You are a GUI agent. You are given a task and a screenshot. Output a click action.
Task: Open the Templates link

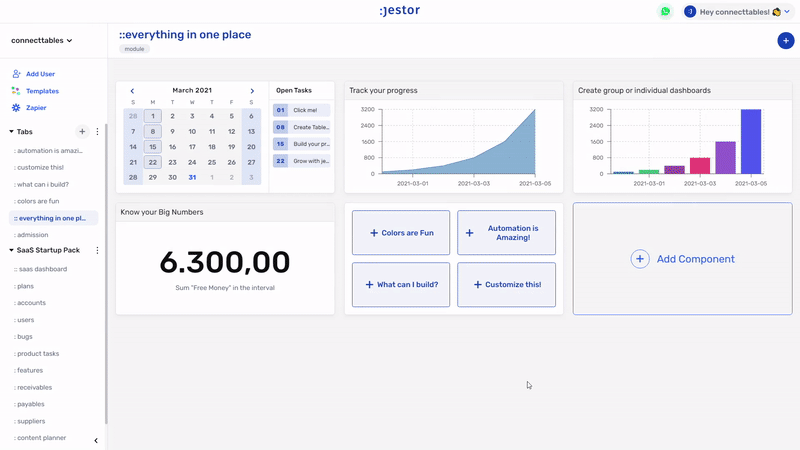click(x=42, y=91)
